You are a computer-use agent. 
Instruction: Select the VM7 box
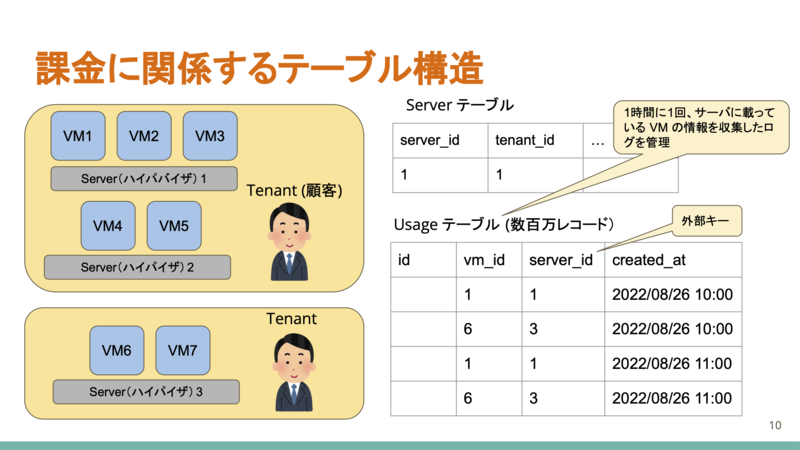183,351
